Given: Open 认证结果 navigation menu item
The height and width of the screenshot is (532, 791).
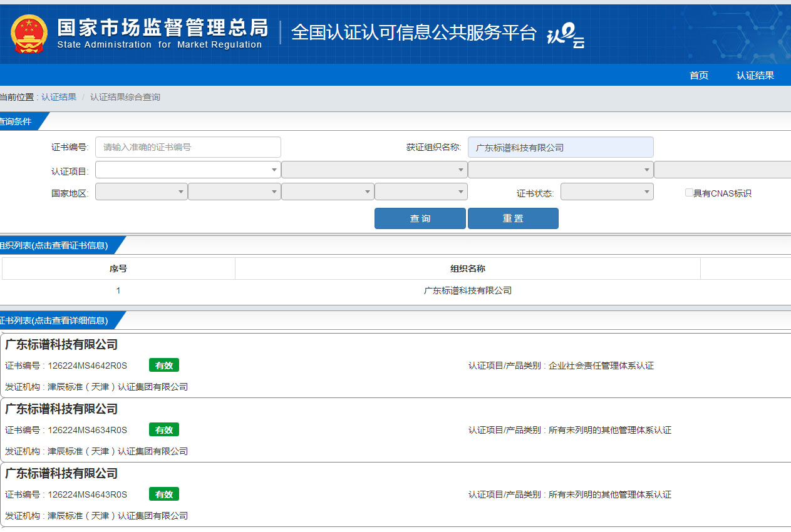Looking at the screenshot, I should [755, 75].
